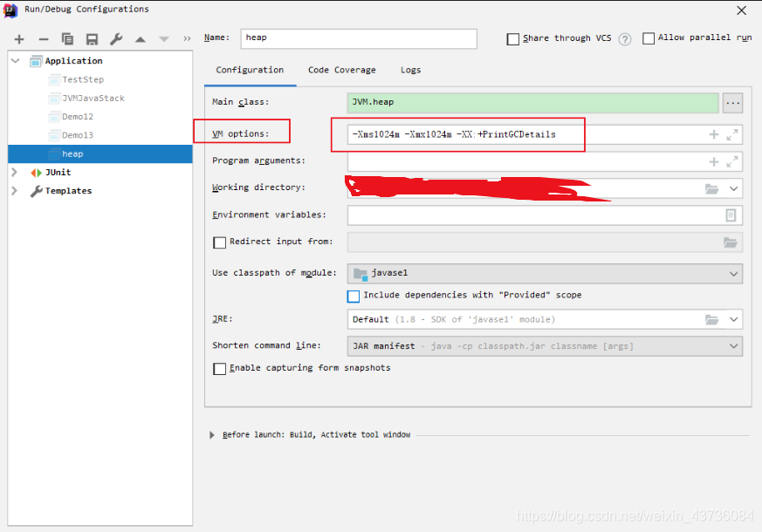Copy the selected configuration
Image resolution: width=762 pixels, height=532 pixels.
pos(67,39)
